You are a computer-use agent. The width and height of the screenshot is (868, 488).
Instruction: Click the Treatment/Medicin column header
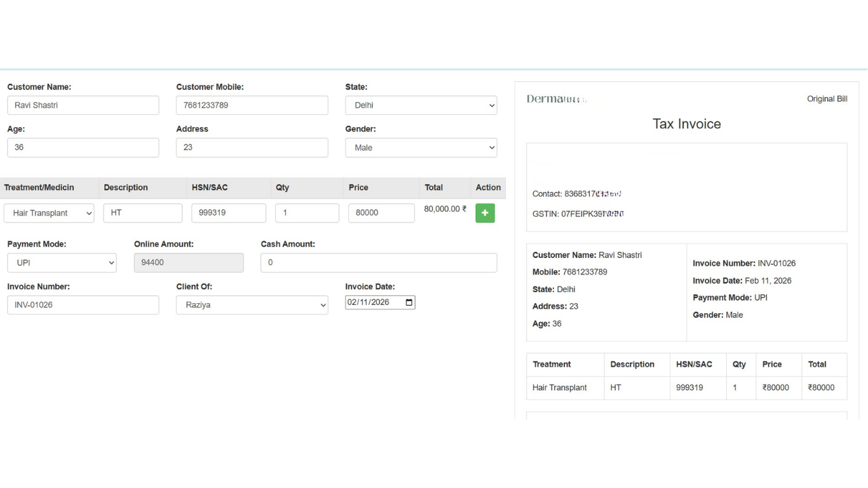tap(39, 187)
